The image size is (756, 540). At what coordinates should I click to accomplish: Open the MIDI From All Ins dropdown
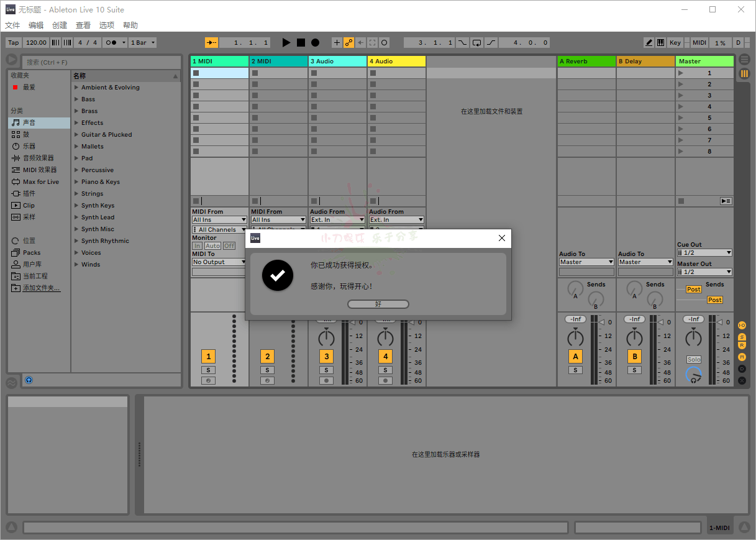[x=219, y=219]
